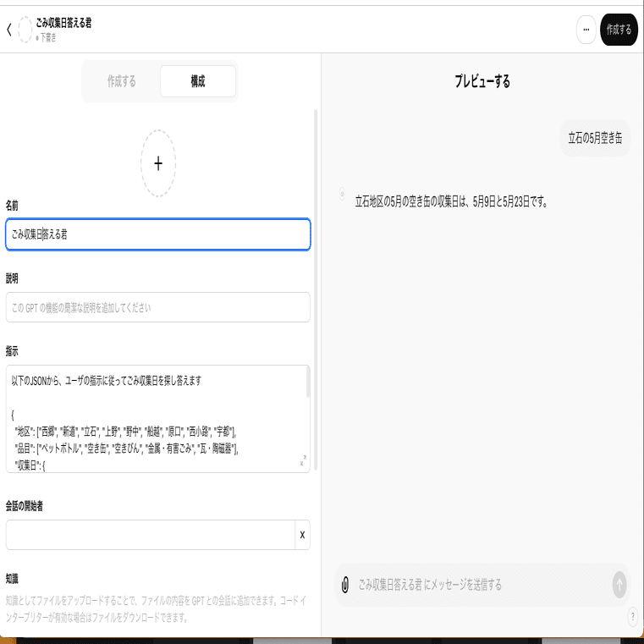Viewport: 644px width, 644px height.
Task: Send message with the up arrow button
Action: pos(619,585)
